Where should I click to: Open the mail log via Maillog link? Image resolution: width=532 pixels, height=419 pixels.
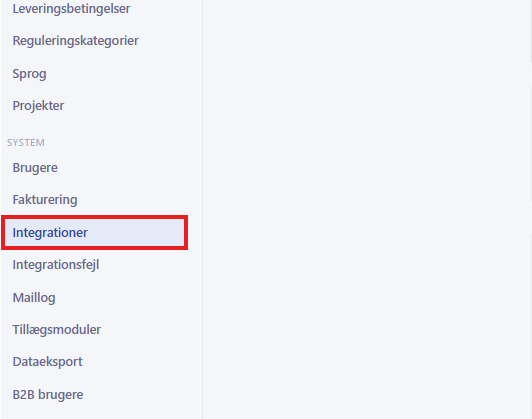[x=34, y=298]
